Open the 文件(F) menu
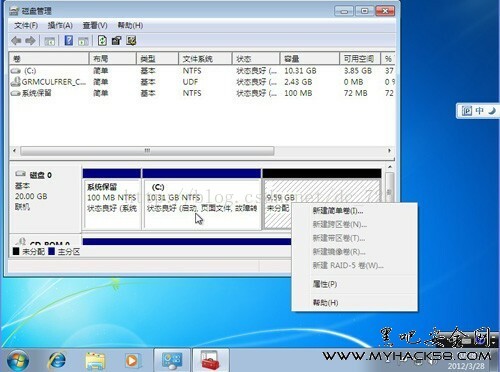500x372 pixels. pos(26,25)
